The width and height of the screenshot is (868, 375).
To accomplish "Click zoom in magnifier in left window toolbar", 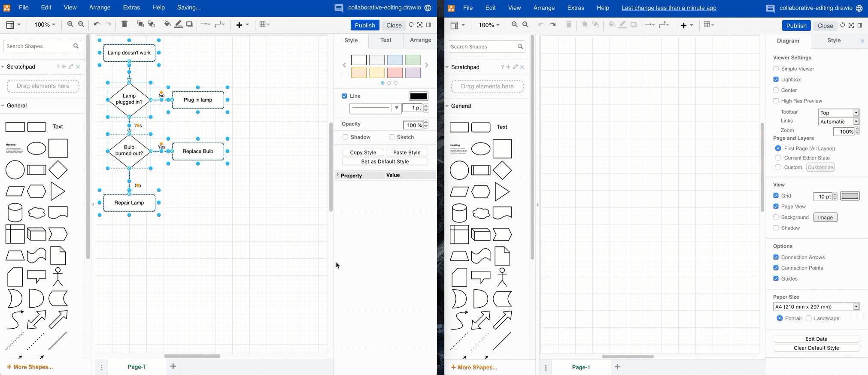I will click(70, 24).
